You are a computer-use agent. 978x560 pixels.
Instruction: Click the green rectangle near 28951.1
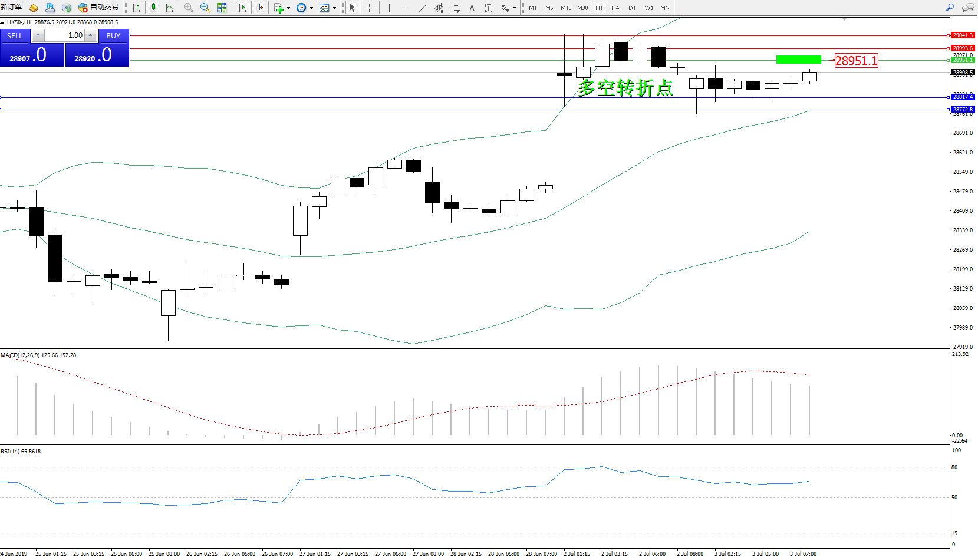coord(798,60)
